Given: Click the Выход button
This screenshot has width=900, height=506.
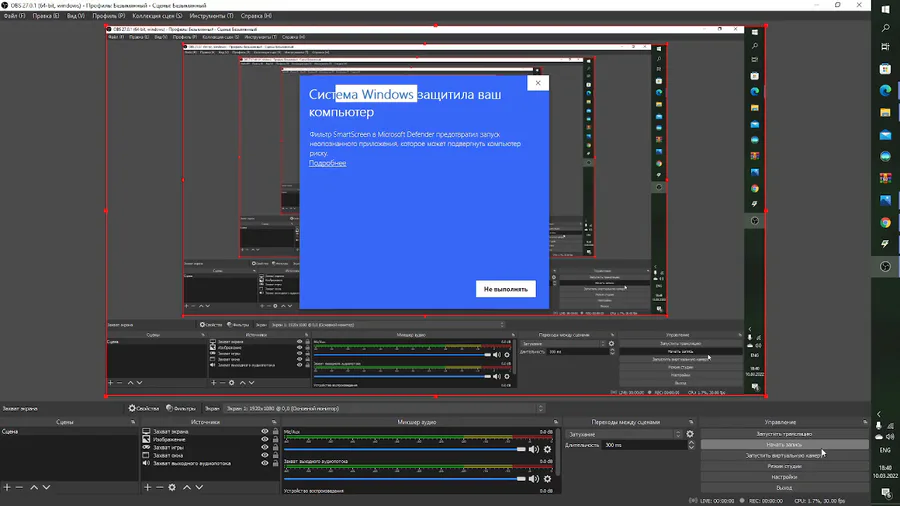Looking at the screenshot, I should [x=784, y=488].
